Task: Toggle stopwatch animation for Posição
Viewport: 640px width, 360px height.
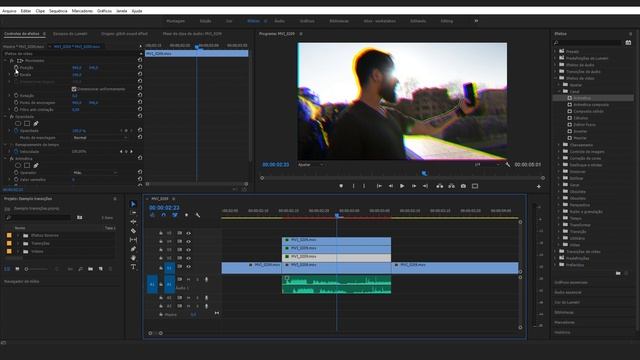Action: (16, 68)
